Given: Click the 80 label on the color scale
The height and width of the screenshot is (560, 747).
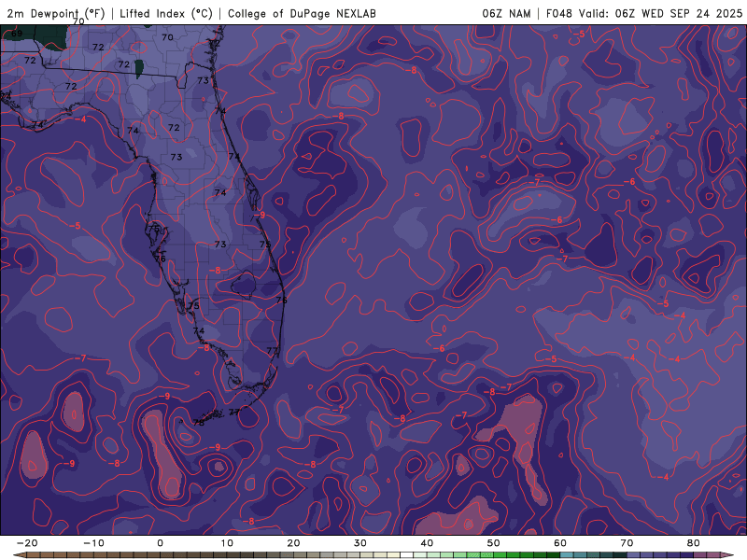Looking at the screenshot, I should (x=694, y=543).
